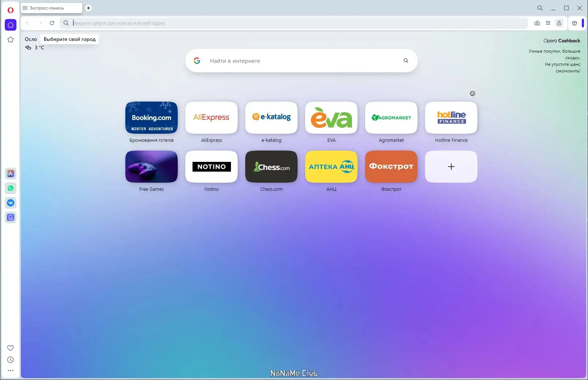Click the Cashback text 'Умные покупки, большие скидки.'
Screen dimensions: 588x380
tap(554, 54)
